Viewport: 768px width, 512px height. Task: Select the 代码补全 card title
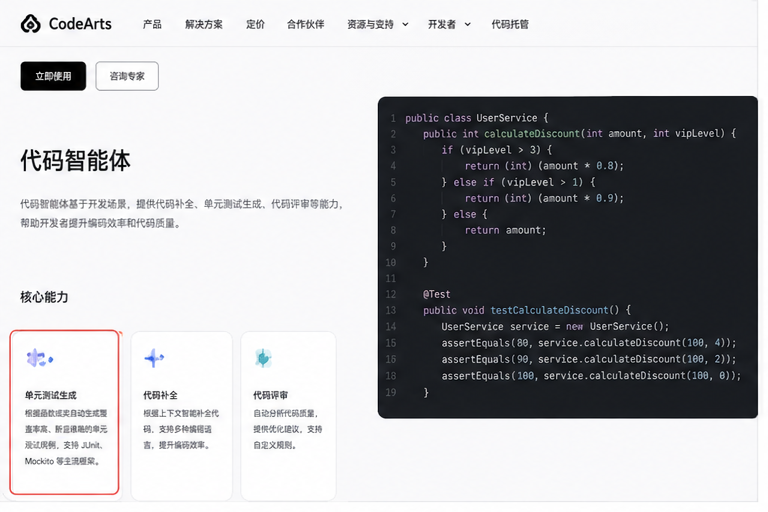[x=160, y=395]
